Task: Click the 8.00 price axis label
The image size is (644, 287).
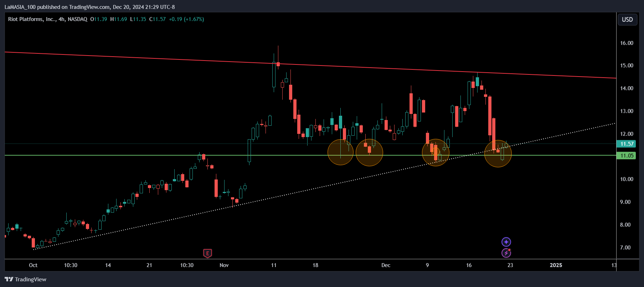Action: pos(625,225)
